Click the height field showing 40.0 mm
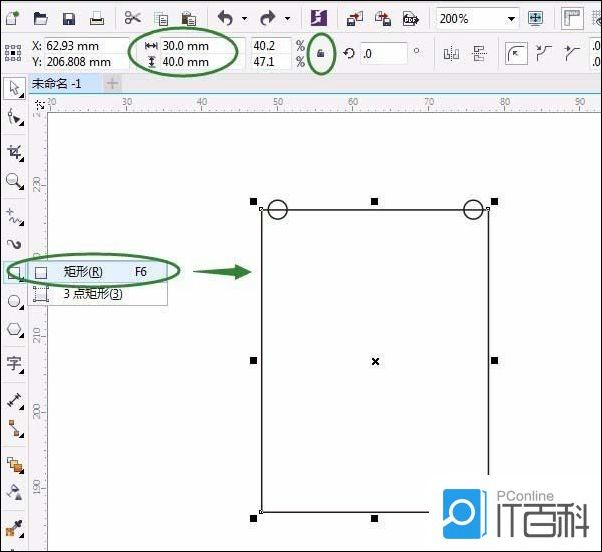This screenshot has height=552, width=602. (202, 62)
